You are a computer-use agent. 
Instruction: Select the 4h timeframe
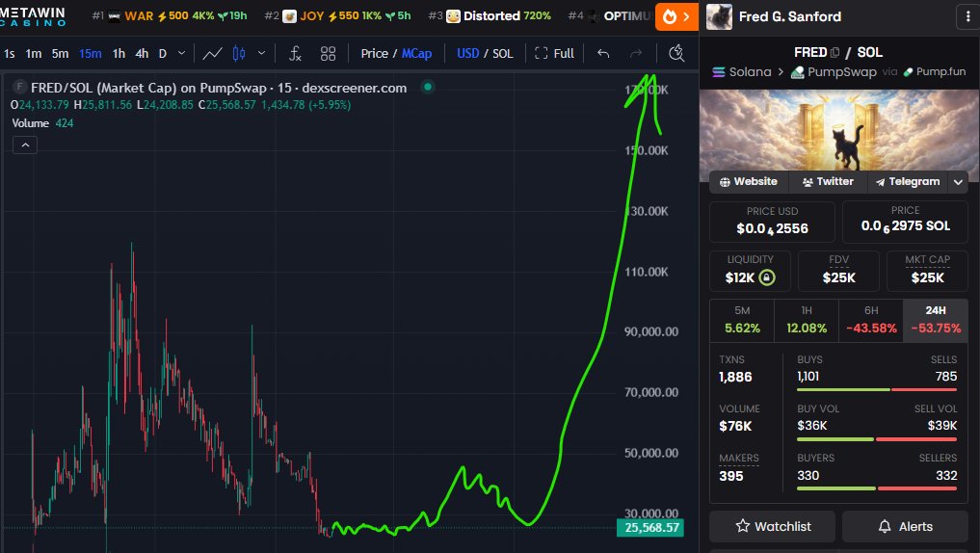pos(142,54)
